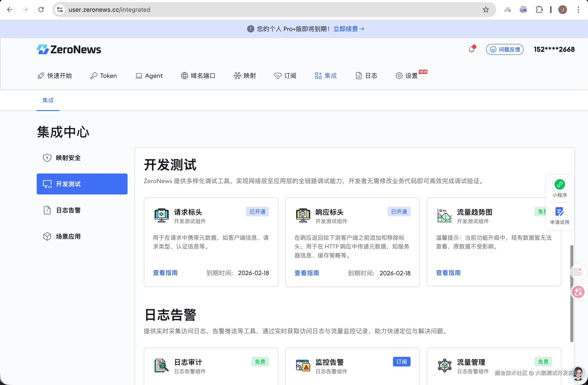
Task: Open the Agent navigation item
Action: [x=149, y=76]
